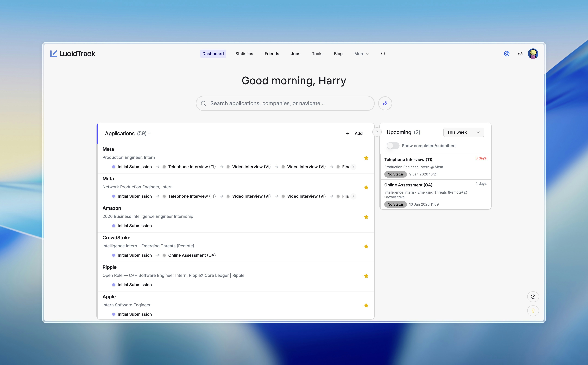The image size is (588, 365).
Task: Click the search applications input field
Action: [285, 103]
